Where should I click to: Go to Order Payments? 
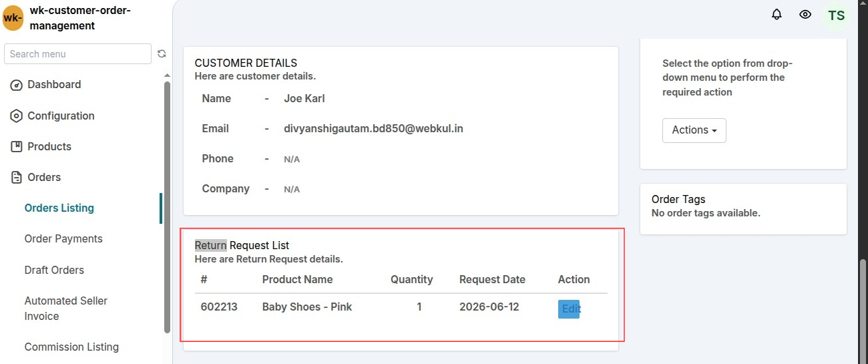pos(63,238)
